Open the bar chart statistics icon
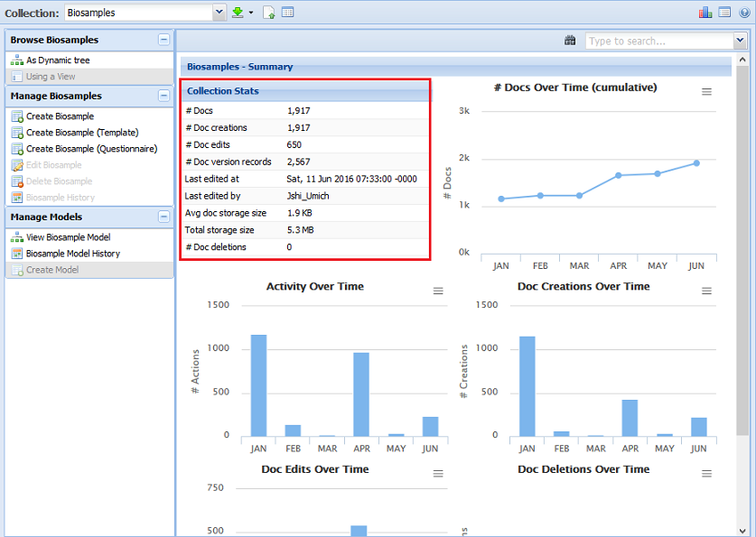 [x=705, y=13]
